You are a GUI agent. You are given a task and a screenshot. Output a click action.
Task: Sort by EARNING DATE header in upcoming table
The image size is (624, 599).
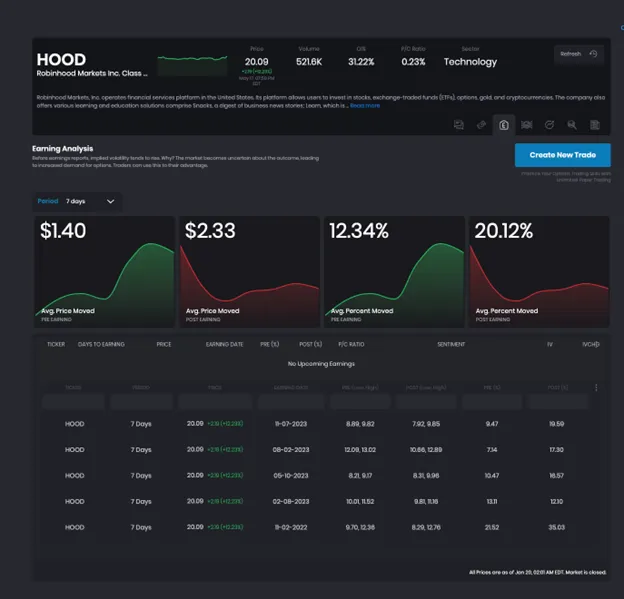coord(224,344)
